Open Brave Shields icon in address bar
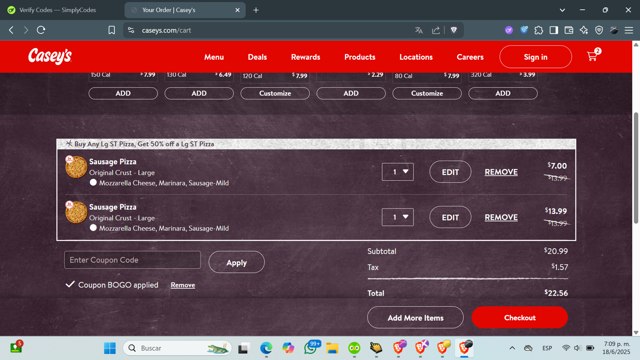Viewport: 640px width, 360px height. point(453,30)
